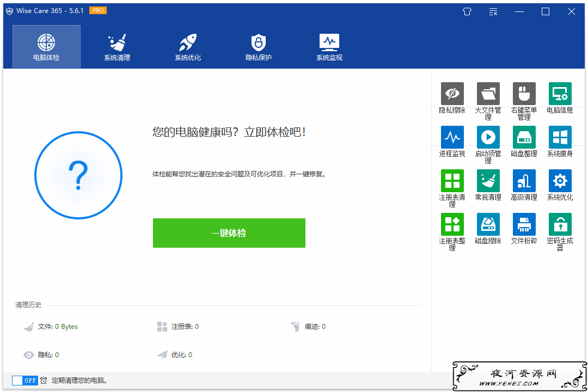Click the 文件: 0 Bytes entry

pyautogui.click(x=58, y=327)
